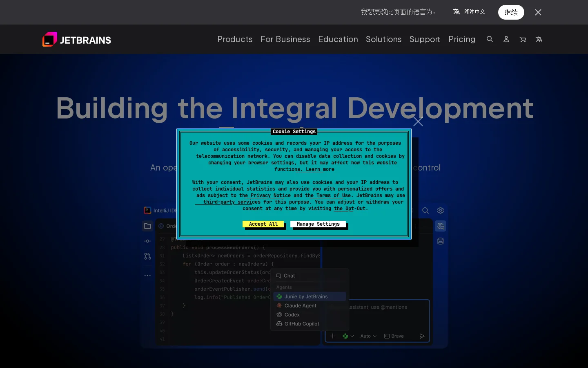Image resolution: width=588 pixels, height=368 pixels.
Task: Go to the Pricing page
Action: (462, 39)
